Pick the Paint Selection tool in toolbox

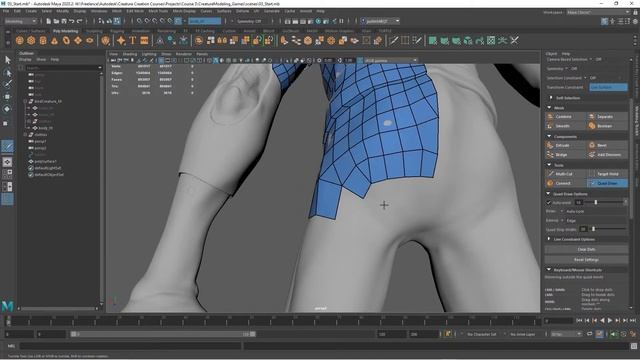[x=7, y=84]
